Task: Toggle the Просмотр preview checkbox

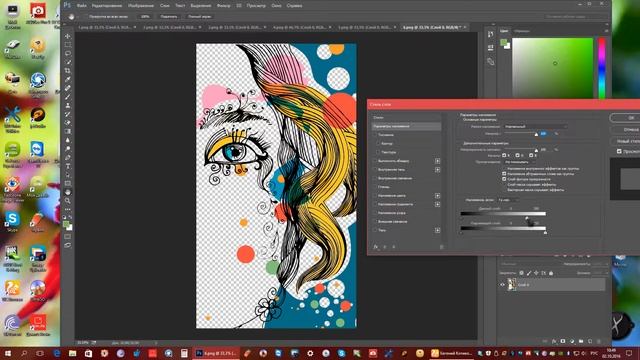Action: tap(619, 151)
